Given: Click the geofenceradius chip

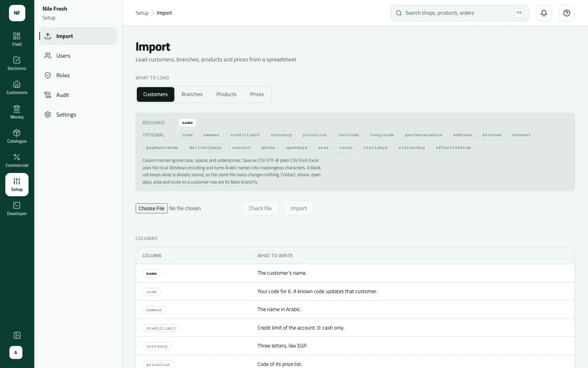Looking at the screenshot, I should [x=423, y=135].
